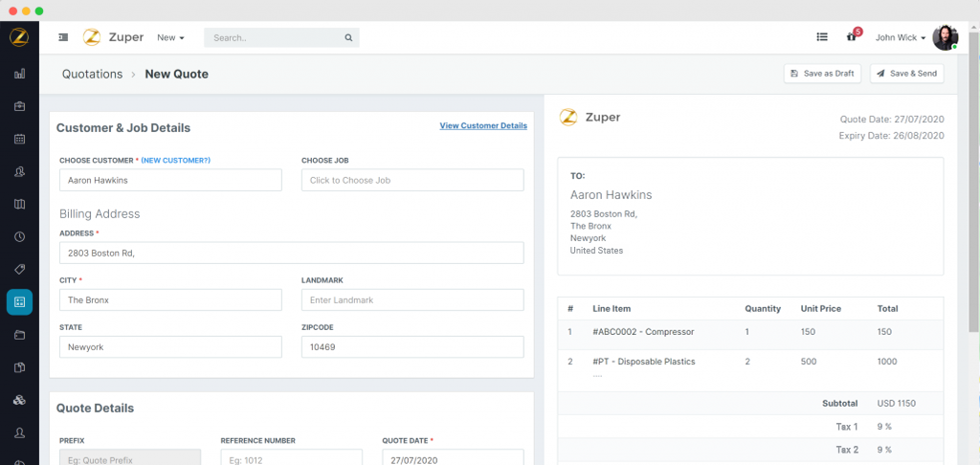Follow the View Customer Details link
This screenshot has width=980, height=465.
pyautogui.click(x=483, y=125)
